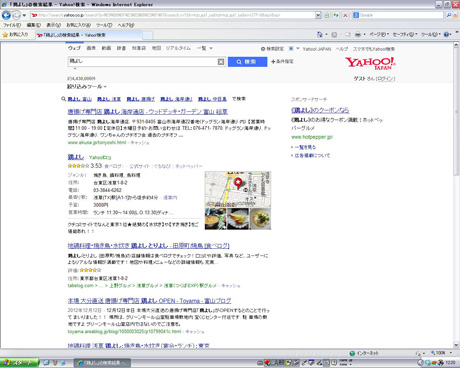Click the refresh page icon in address bar
Viewport: 460px width, 368px height.
coord(336,15)
